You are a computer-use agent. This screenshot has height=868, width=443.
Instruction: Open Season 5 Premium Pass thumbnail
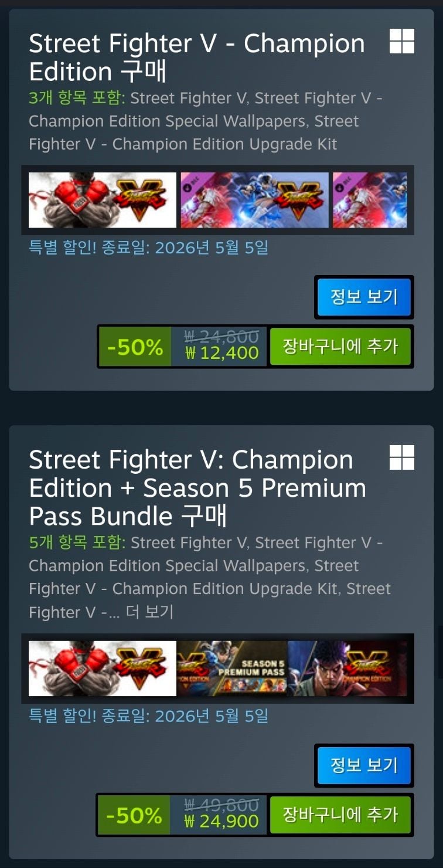[x=231, y=669]
